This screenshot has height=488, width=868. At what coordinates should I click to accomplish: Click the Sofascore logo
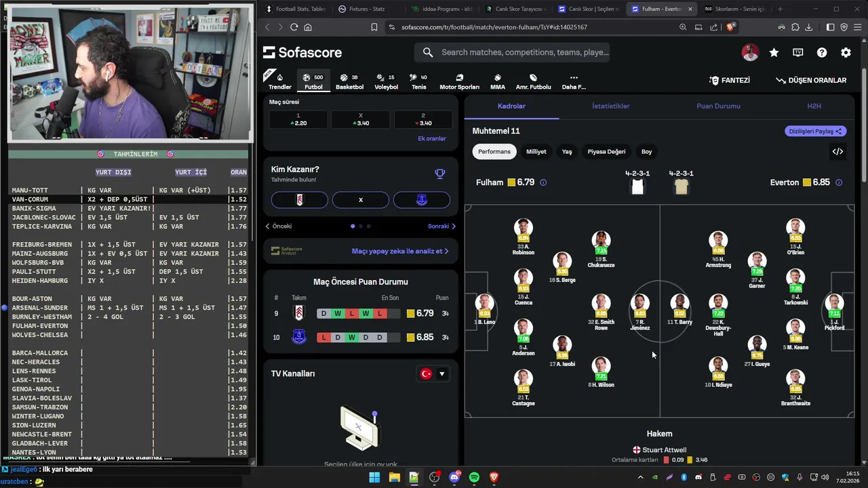pos(302,52)
